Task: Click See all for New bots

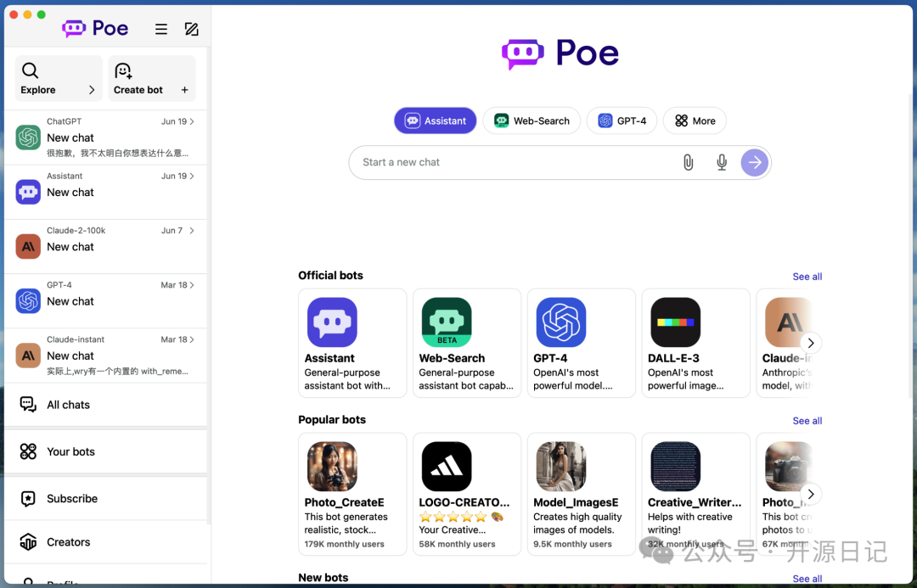Action: coord(807,578)
